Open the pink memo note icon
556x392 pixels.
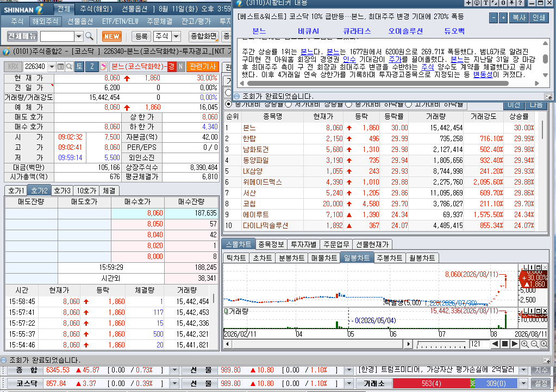tap(104, 67)
